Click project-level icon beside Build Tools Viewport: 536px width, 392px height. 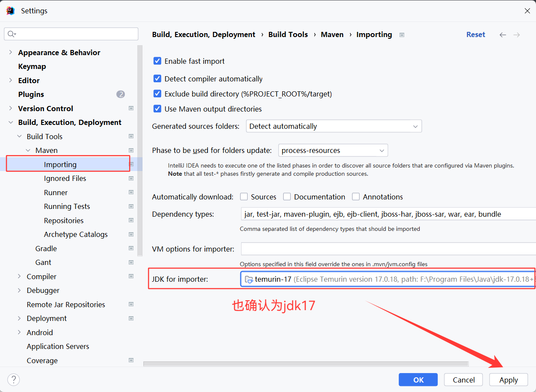[x=131, y=137]
